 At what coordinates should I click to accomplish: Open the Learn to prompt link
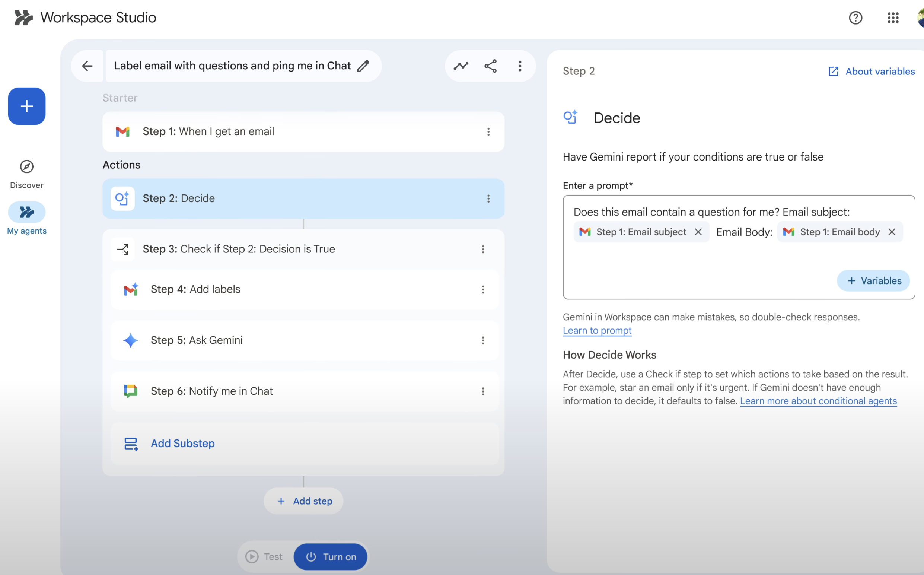click(x=597, y=331)
